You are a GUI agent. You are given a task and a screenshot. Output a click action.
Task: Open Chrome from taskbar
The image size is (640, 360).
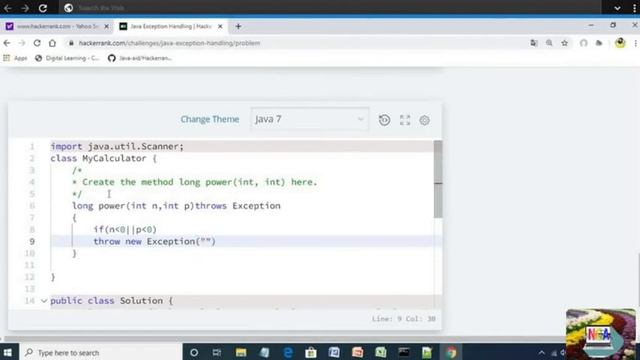pos(451,352)
